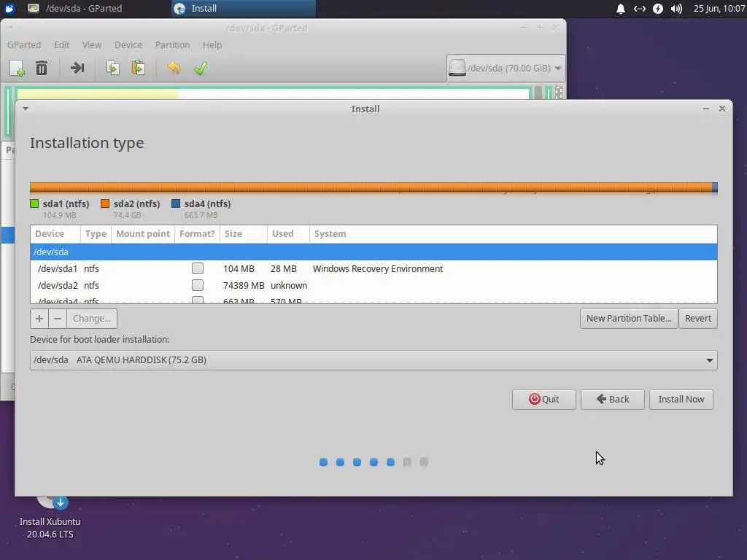Click the Quit button
747x560 pixels.
pos(544,400)
